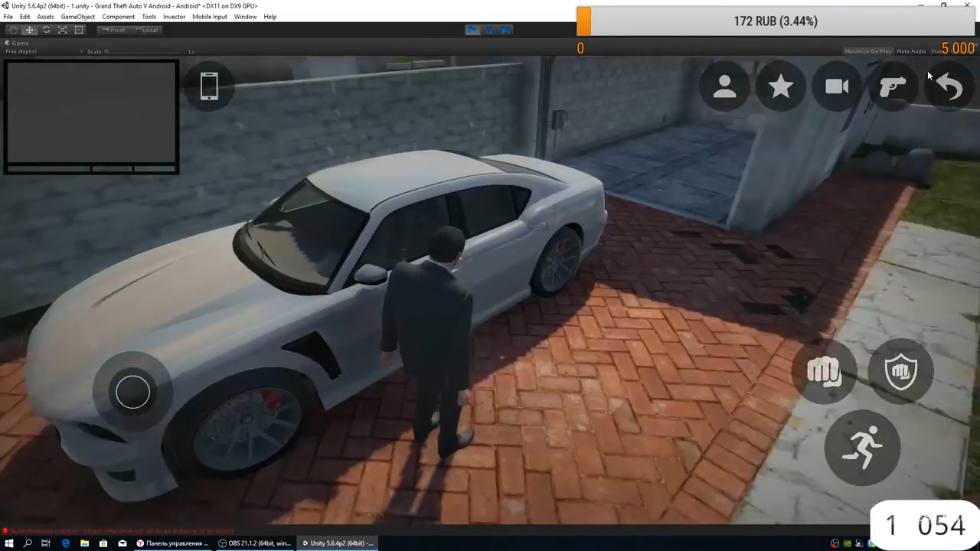Tap the in-game punch fist button
980x551 pixels.
[x=824, y=372]
